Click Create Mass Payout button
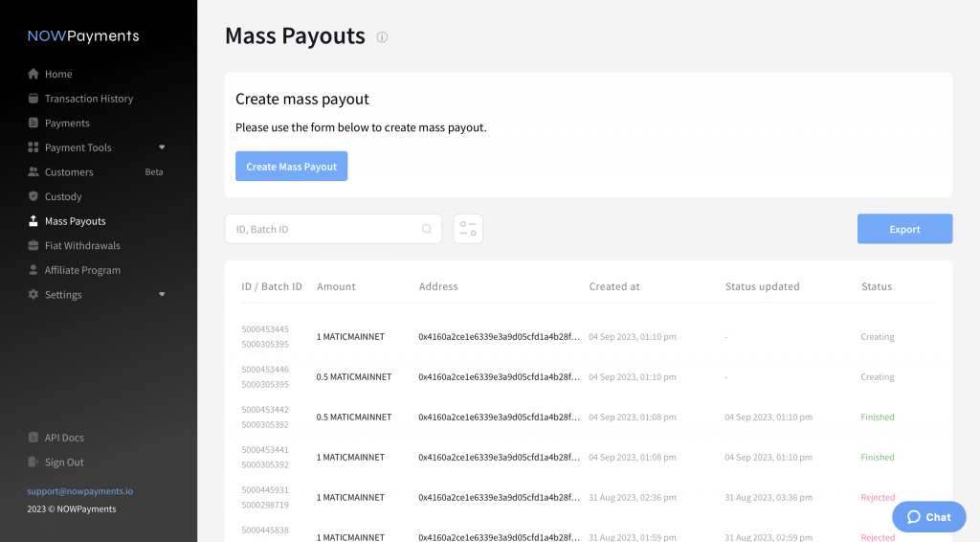Image resolution: width=980 pixels, height=542 pixels. (291, 167)
